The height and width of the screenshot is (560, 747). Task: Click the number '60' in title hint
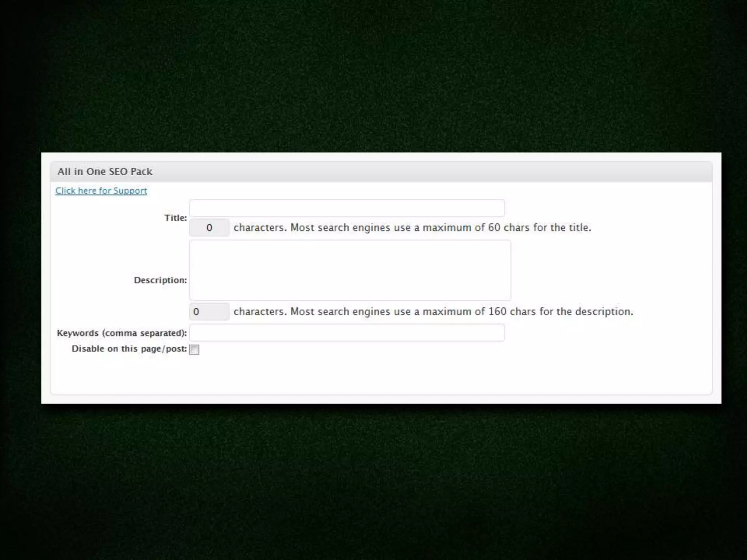pos(494,228)
